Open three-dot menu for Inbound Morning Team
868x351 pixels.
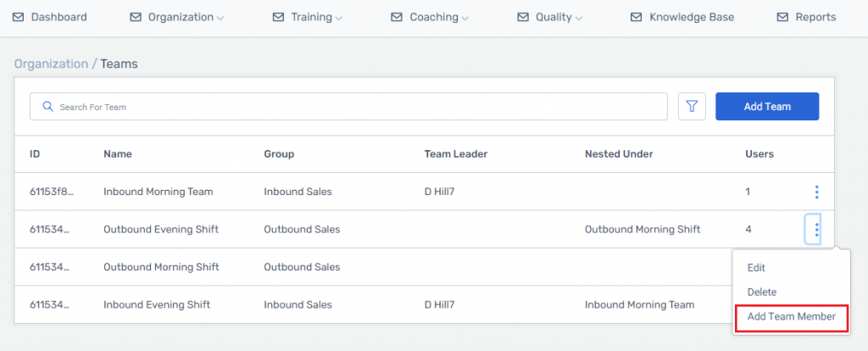pos(816,192)
